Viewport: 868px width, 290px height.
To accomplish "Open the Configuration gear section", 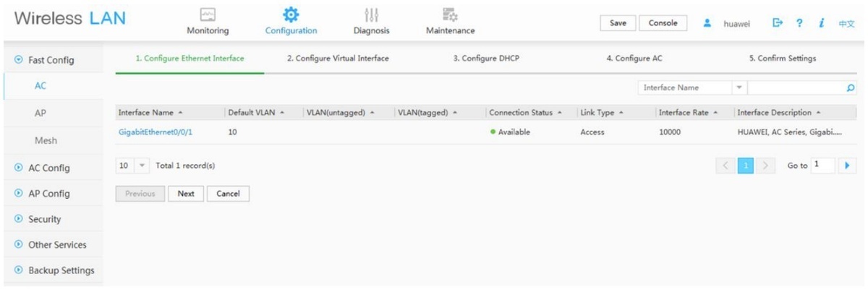I will 291,22.
